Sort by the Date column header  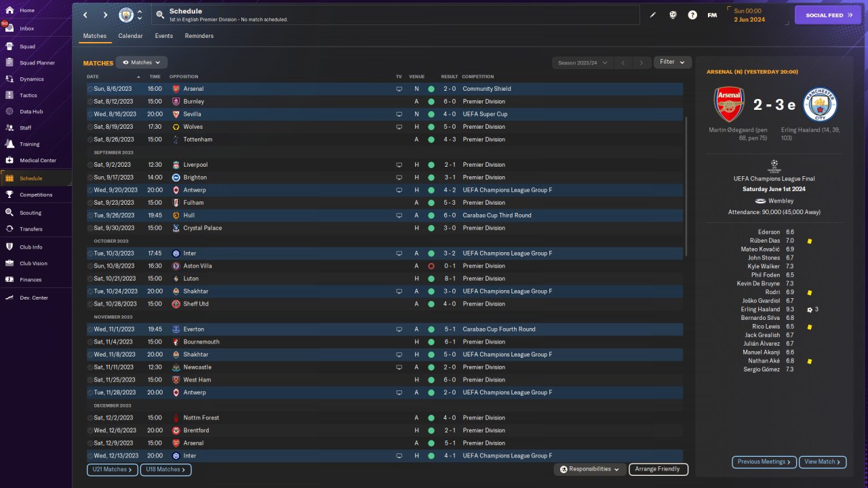click(93, 77)
